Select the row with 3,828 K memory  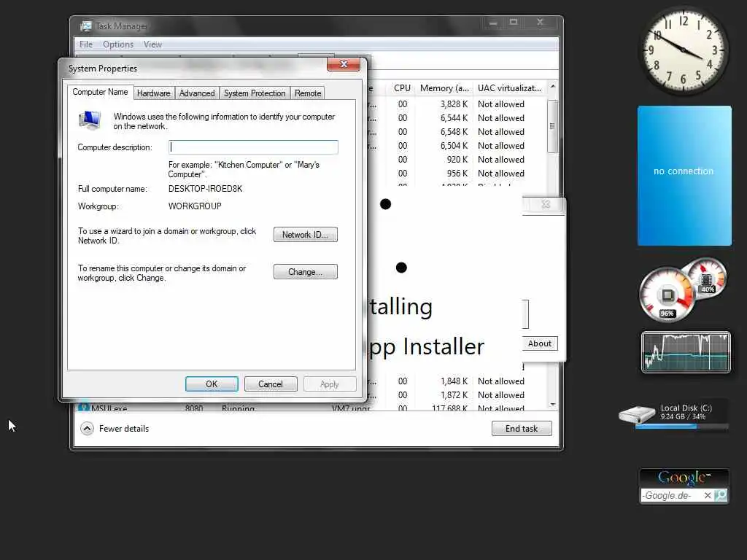(457, 104)
